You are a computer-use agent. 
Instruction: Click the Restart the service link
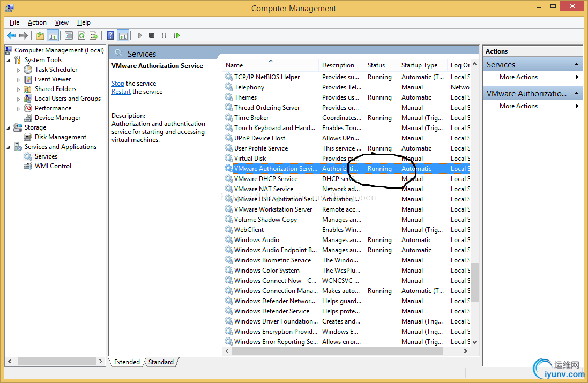[121, 92]
